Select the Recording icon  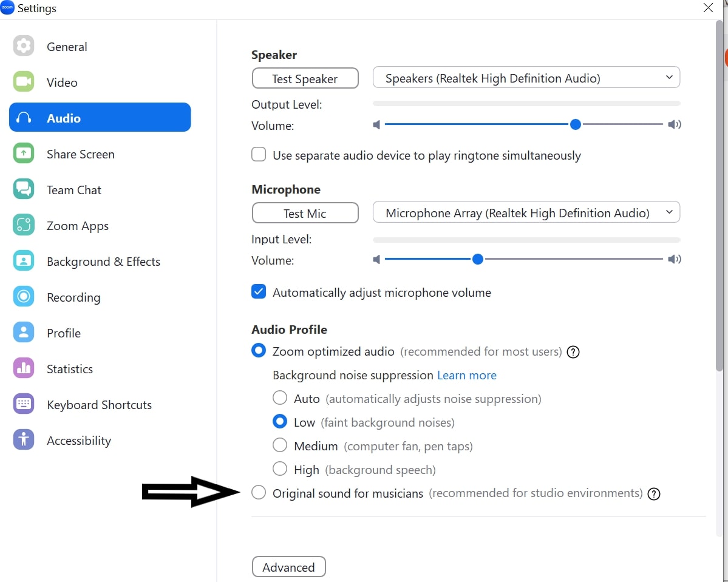point(24,297)
